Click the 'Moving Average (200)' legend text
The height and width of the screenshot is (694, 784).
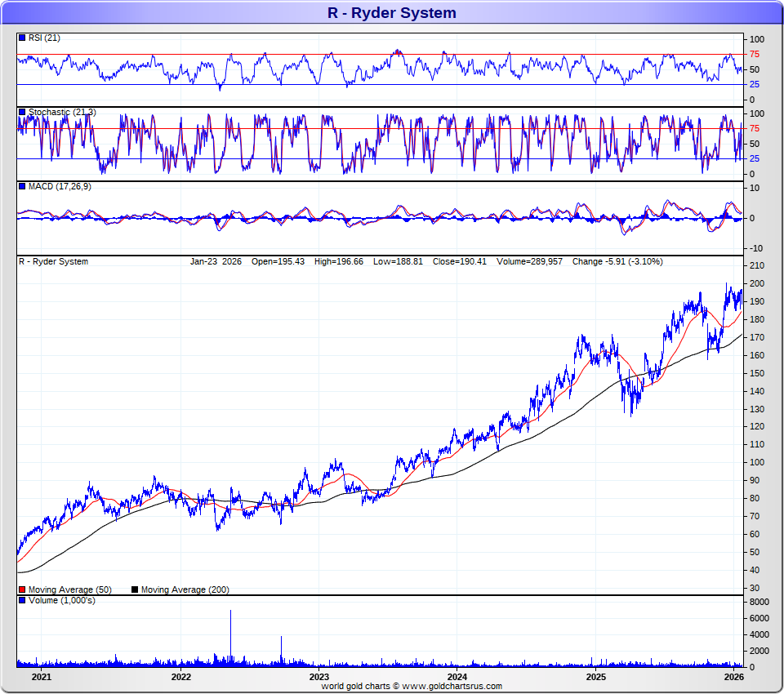(185, 589)
